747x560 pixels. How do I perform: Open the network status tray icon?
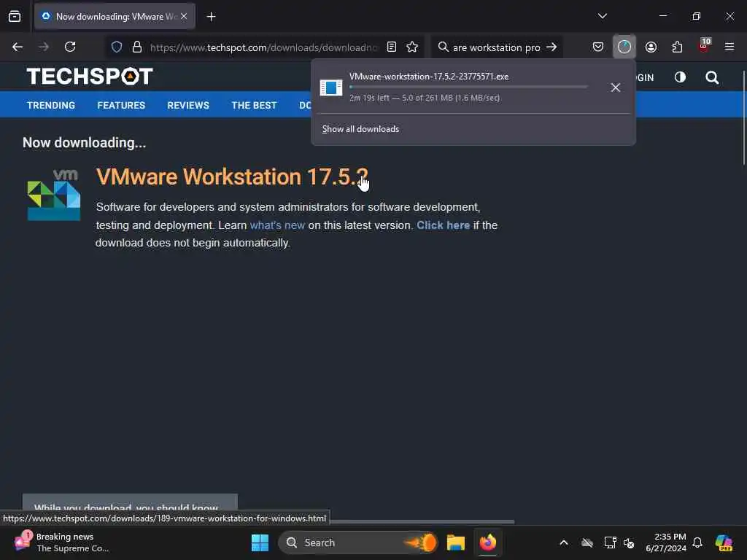[x=610, y=542]
